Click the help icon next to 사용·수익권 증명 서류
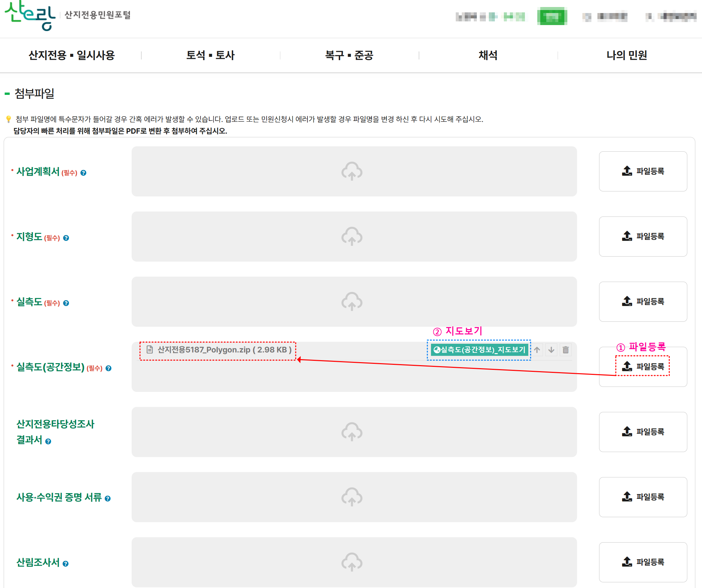Screen dimensions: 702x588 pos(108,498)
